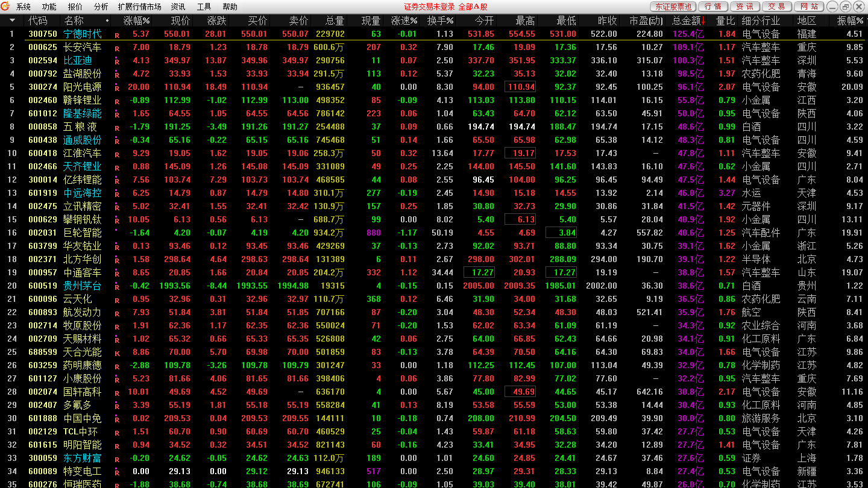Click the application logo icon

pos(6,7)
